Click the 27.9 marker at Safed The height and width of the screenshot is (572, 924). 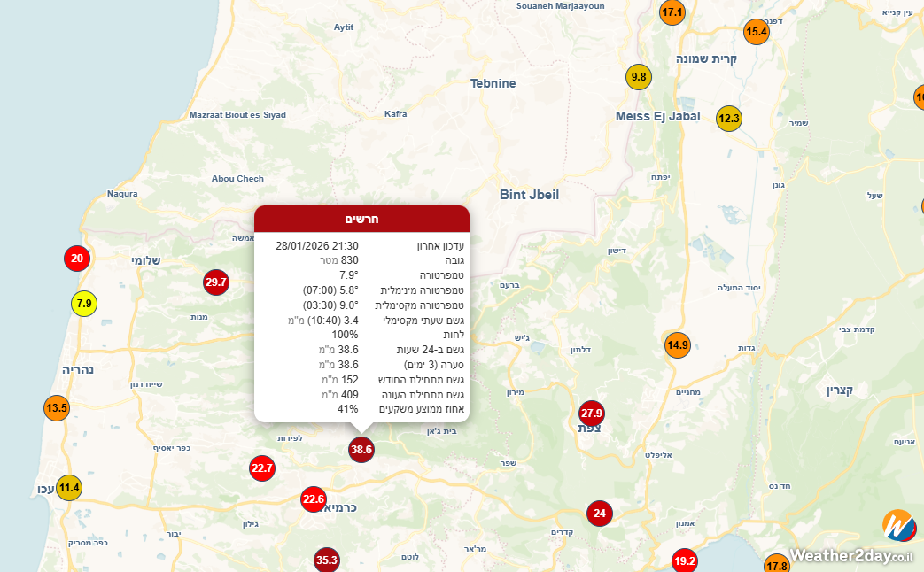(x=591, y=413)
